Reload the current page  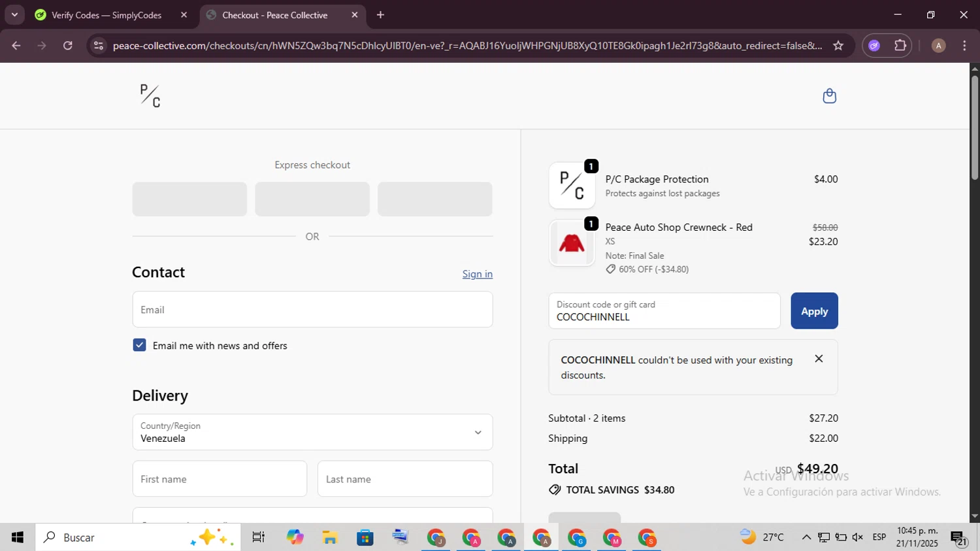point(68,46)
